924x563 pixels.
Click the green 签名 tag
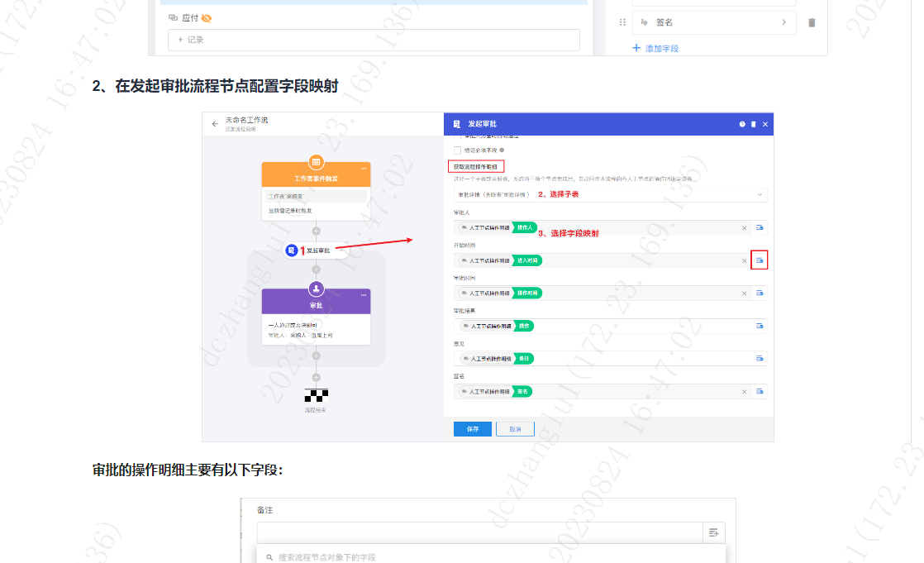coord(522,391)
